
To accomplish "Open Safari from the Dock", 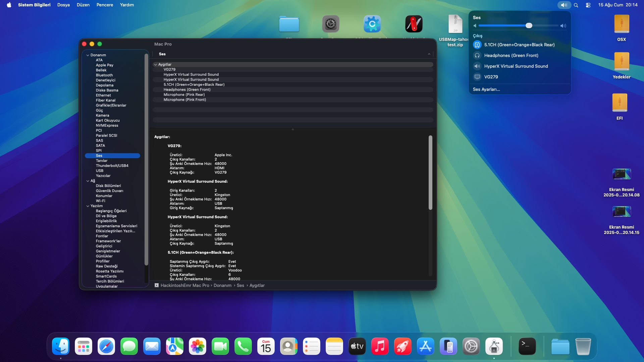I will pos(106,346).
